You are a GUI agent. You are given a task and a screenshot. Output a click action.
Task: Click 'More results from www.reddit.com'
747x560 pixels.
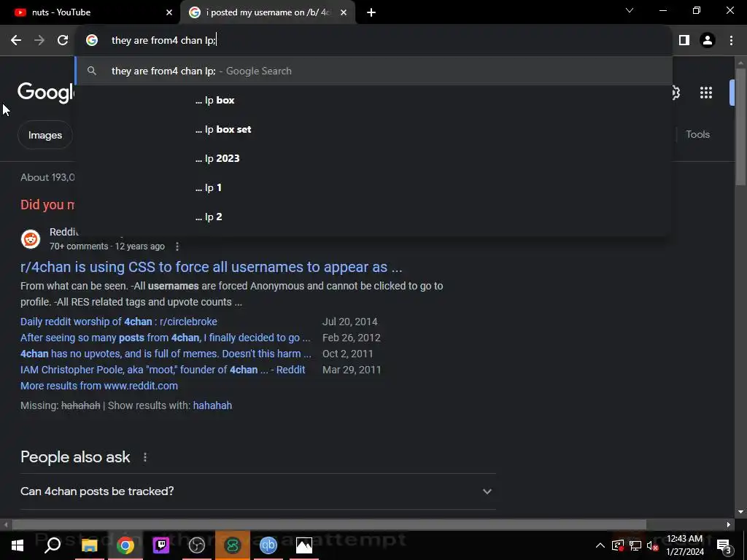[99, 386]
